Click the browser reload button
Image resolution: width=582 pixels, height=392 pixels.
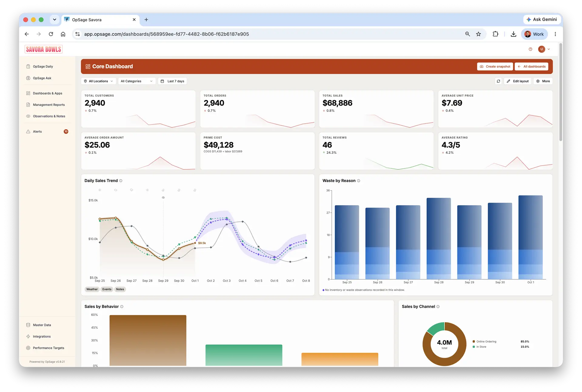[51, 34]
